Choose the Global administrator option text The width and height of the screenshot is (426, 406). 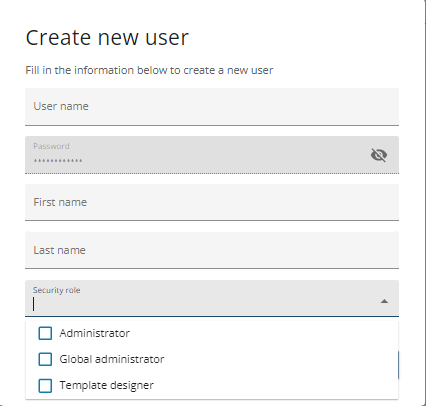coord(112,359)
